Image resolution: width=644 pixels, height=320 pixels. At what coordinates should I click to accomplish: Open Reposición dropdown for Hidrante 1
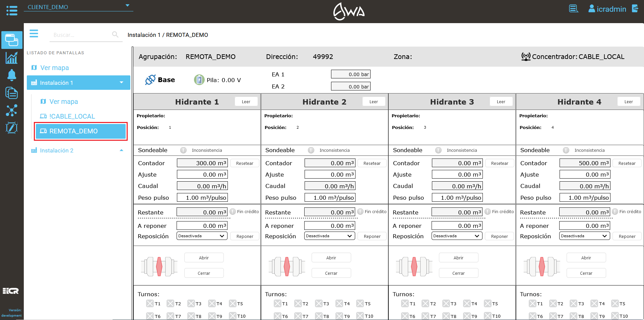tap(202, 236)
